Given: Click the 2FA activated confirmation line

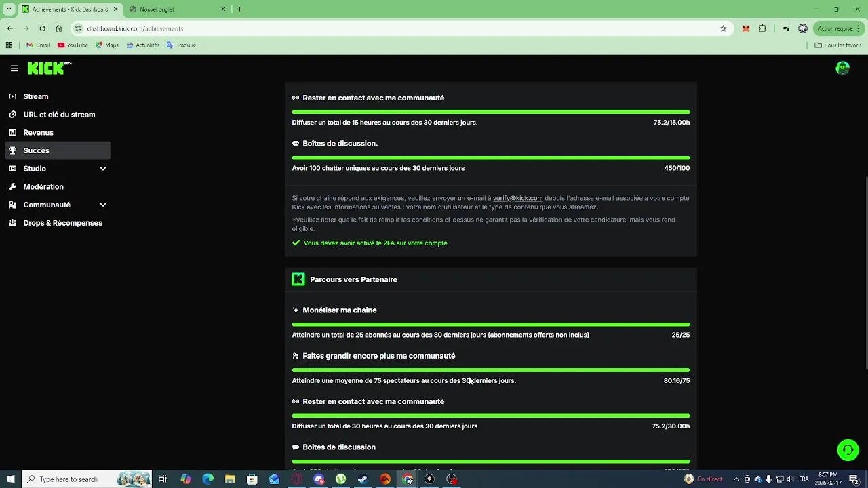Looking at the screenshot, I should pos(370,243).
